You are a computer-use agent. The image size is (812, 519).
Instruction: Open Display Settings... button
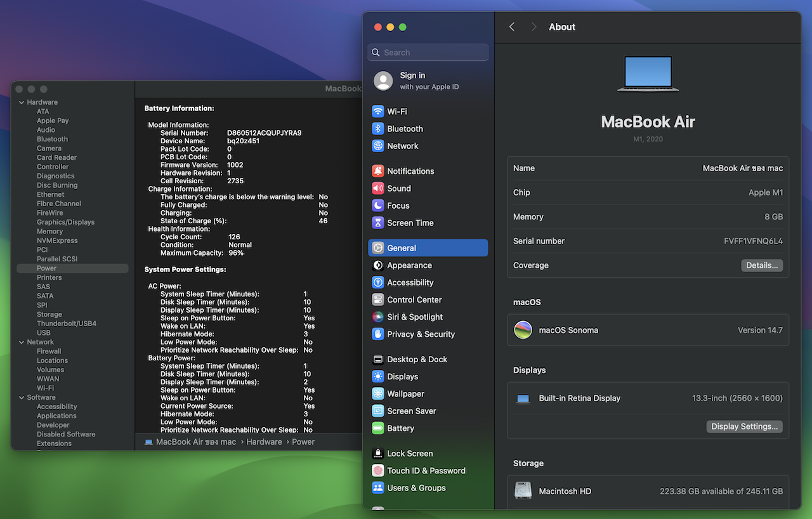(744, 426)
